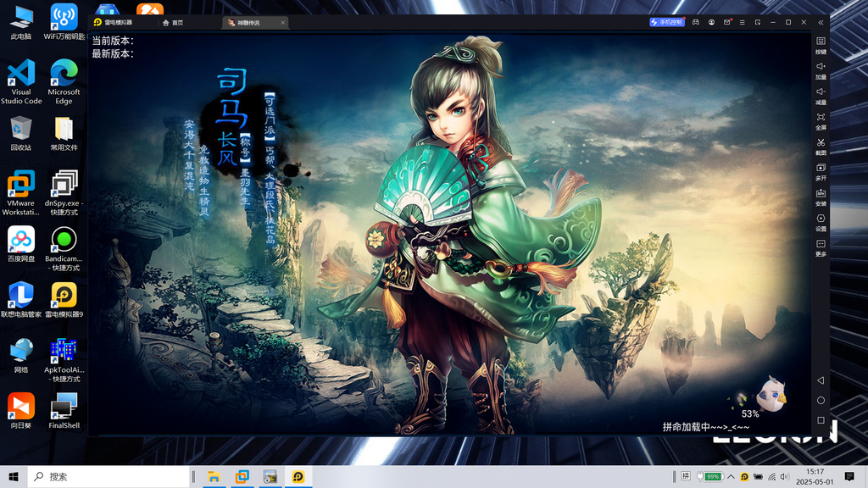Viewport: 868px width, 488px height.
Task: Open the gamepad icon in title bar
Action: [x=696, y=22]
